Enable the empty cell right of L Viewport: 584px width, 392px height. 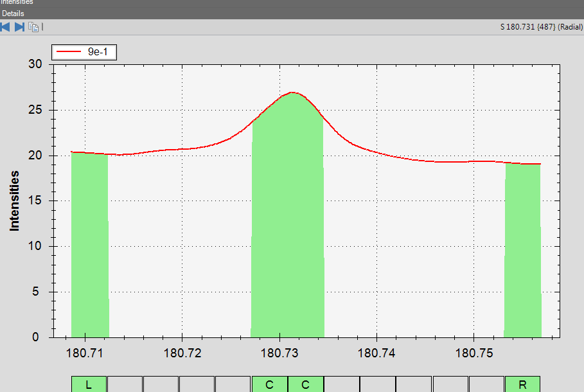pos(125,384)
